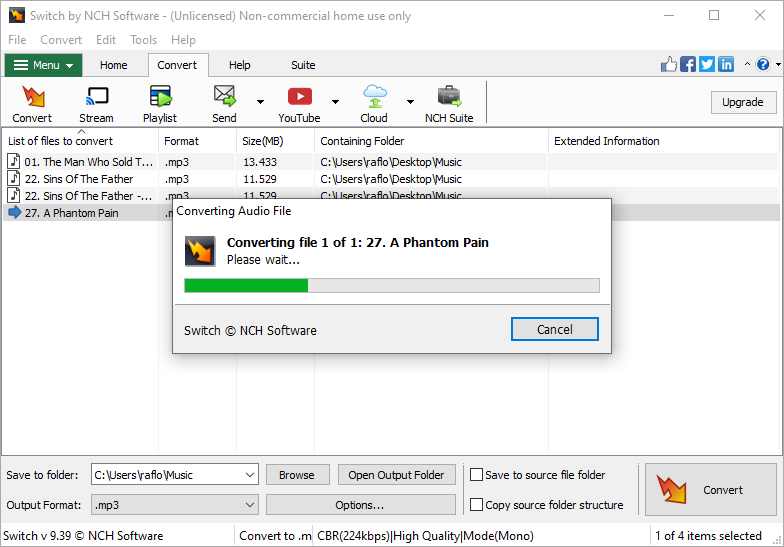Click the Facebook share icon
Screen dimensions: 784x547
click(688, 65)
